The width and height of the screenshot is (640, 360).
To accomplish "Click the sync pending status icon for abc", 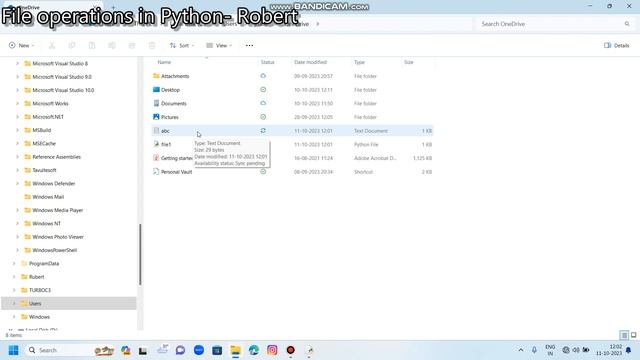I will [263, 131].
